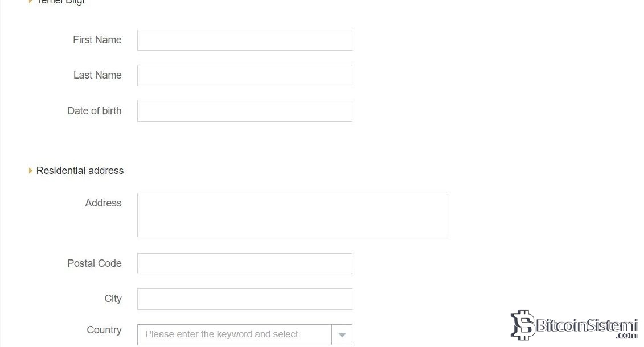Click the Date of birth label
The width and height of the screenshot is (644, 347).
[95, 111]
